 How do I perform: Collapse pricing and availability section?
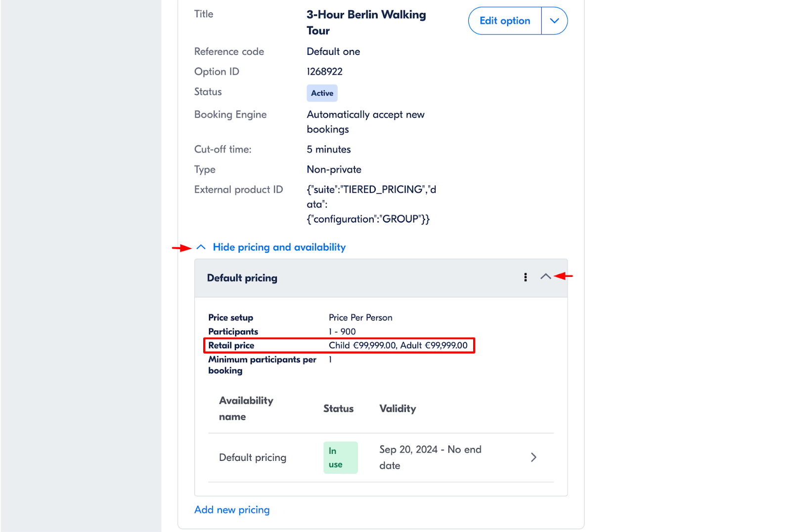click(x=279, y=247)
